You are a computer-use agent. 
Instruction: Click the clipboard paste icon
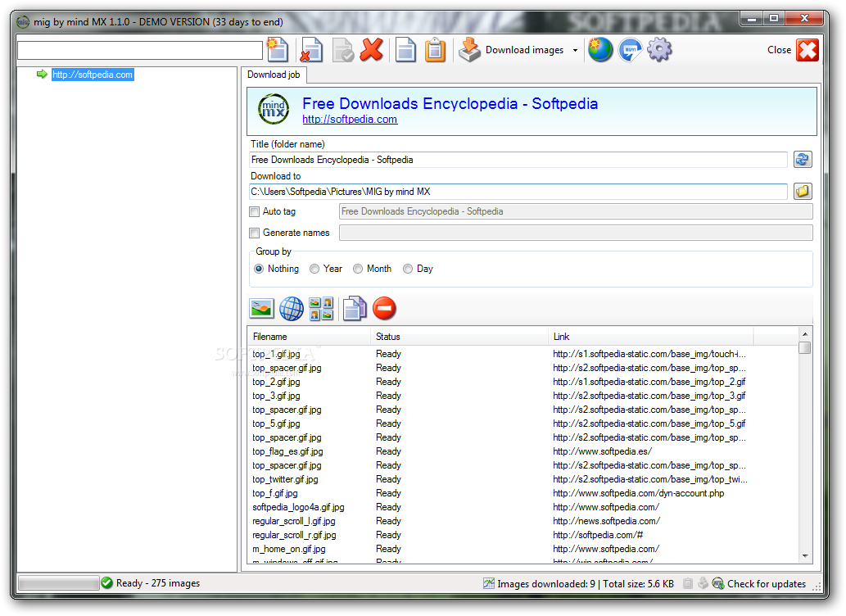pyautogui.click(x=435, y=50)
